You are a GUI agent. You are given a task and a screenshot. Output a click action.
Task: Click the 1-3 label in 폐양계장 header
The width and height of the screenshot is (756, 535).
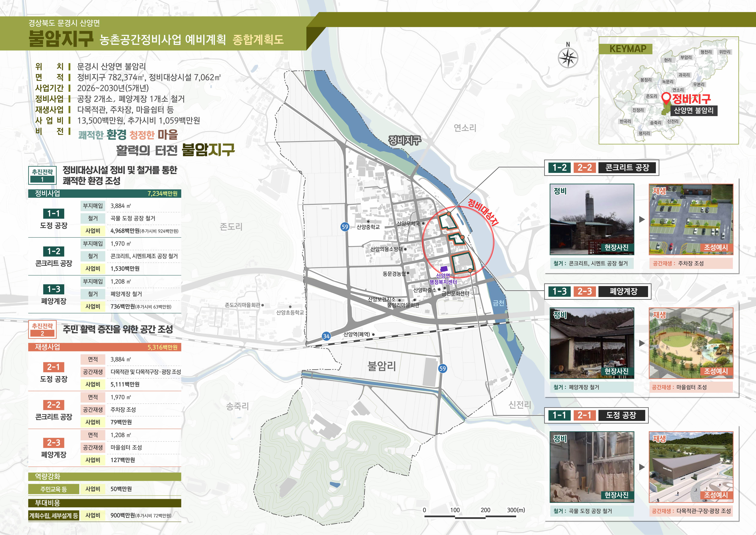[x=559, y=291]
